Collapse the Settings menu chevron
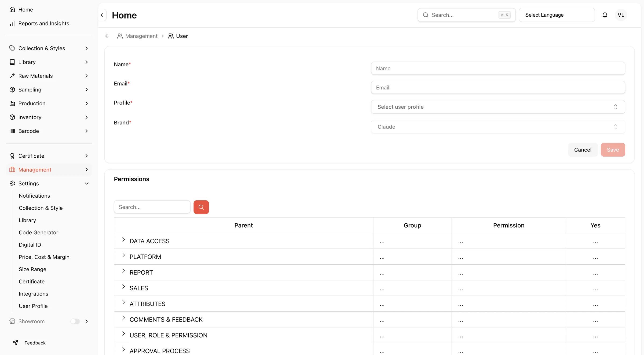This screenshot has height=355, width=644. pyautogui.click(x=87, y=183)
